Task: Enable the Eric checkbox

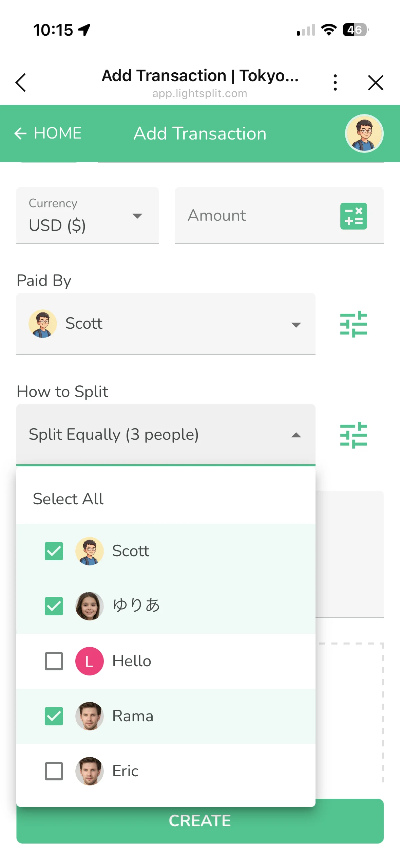Action: point(54,771)
